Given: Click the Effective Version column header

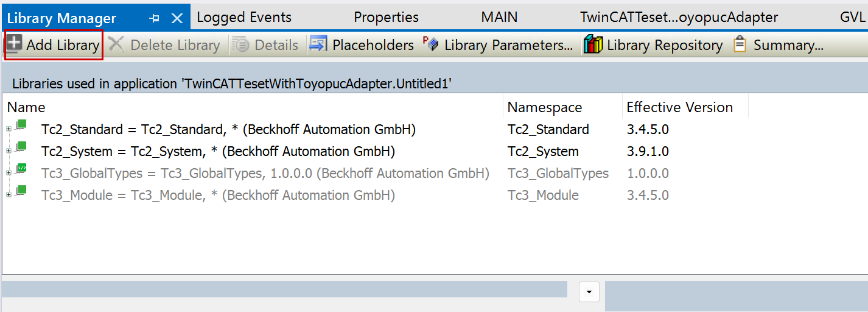Looking at the screenshot, I should pos(679,107).
